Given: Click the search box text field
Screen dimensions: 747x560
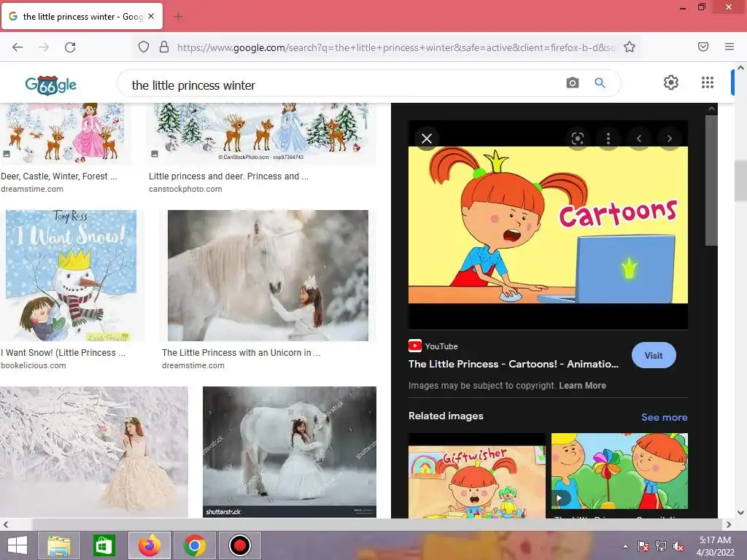Looking at the screenshot, I should 343,85.
